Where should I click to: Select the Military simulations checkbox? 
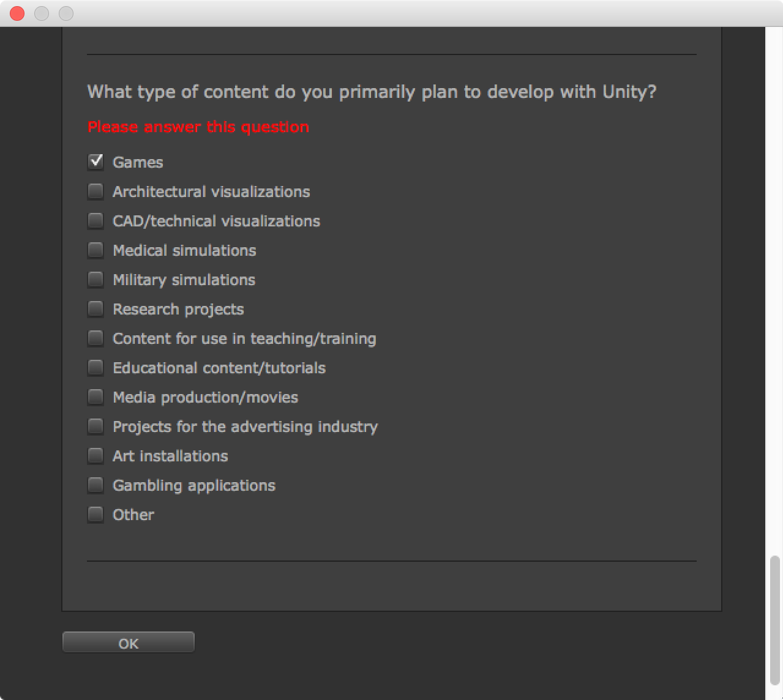tap(96, 280)
